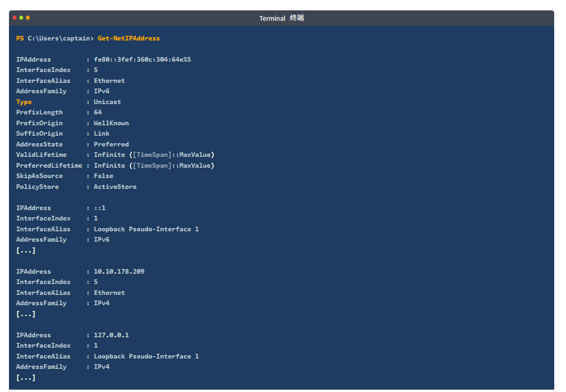
Task: Click the 'Get-NetIPAddress' command text
Action: (x=129, y=38)
